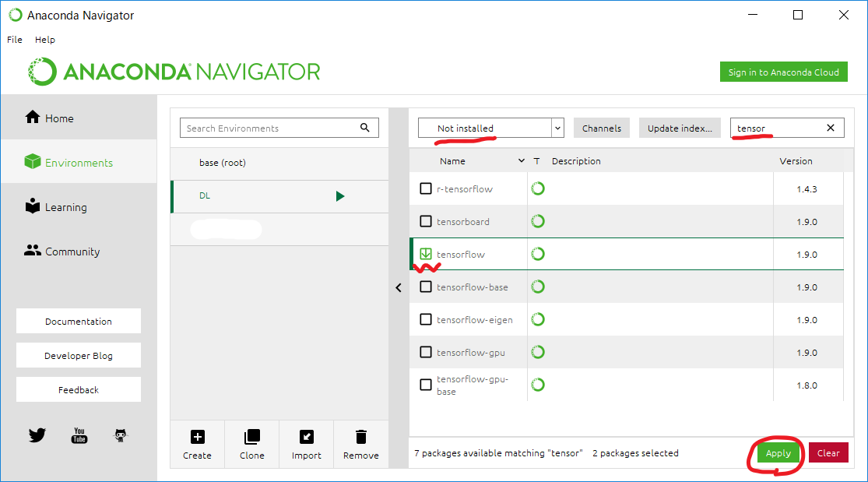Screen dimensions: 868x482
Task: Open the Home section in sidebar
Action: pyautogui.click(x=54, y=117)
